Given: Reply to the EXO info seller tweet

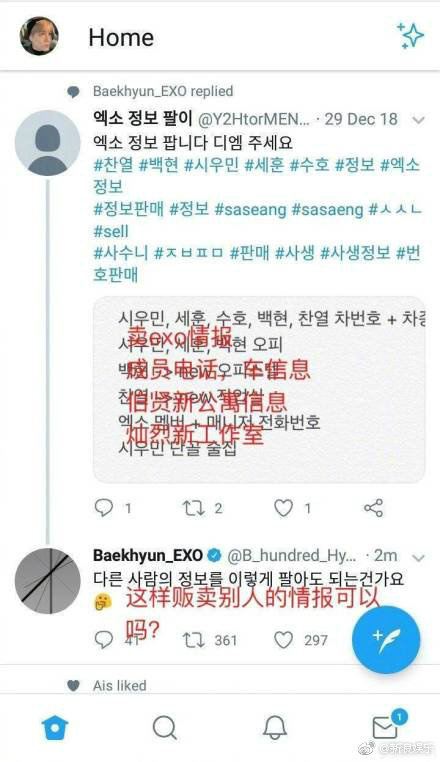Looking at the screenshot, I should click(x=104, y=508).
